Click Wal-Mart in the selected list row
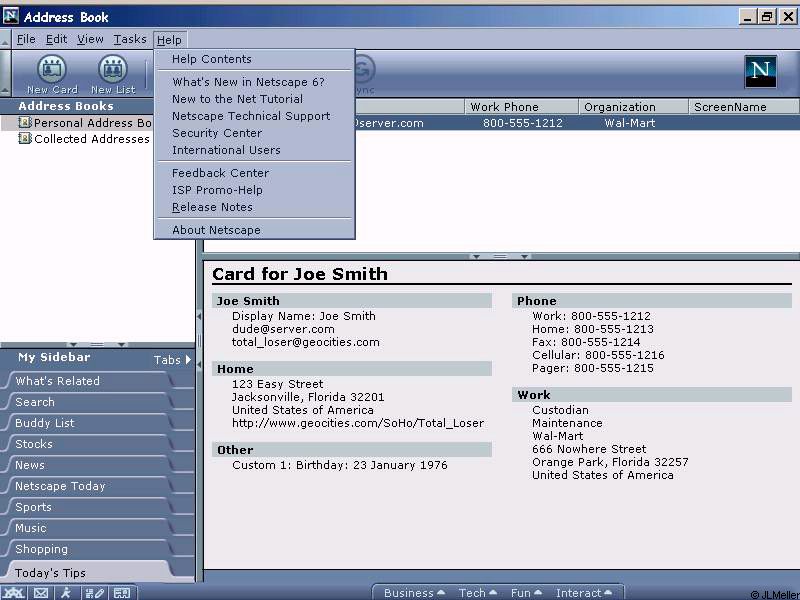This screenshot has height=600, width=800. click(630, 123)
